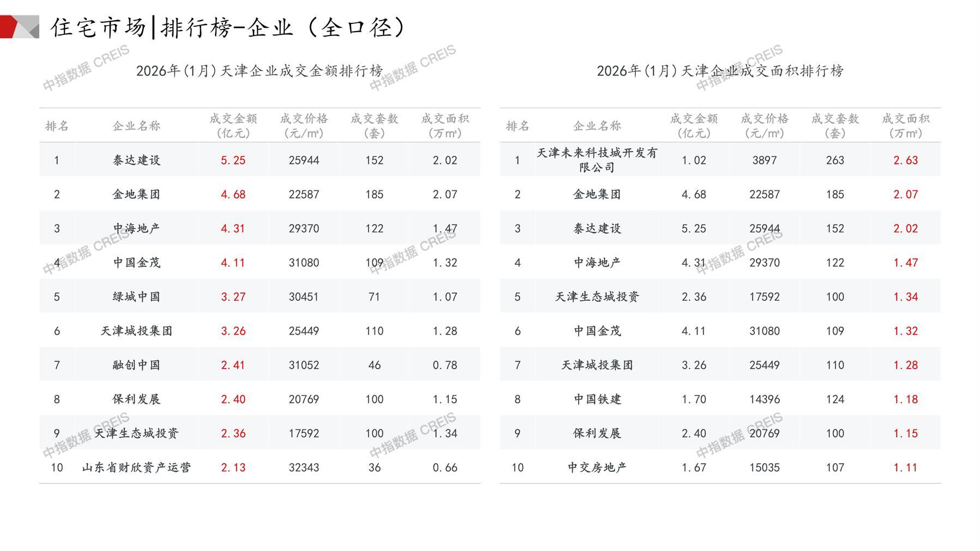980x551 pixels.
Task: Click the red 2.63 area value
Action: (x=905, y=160)
